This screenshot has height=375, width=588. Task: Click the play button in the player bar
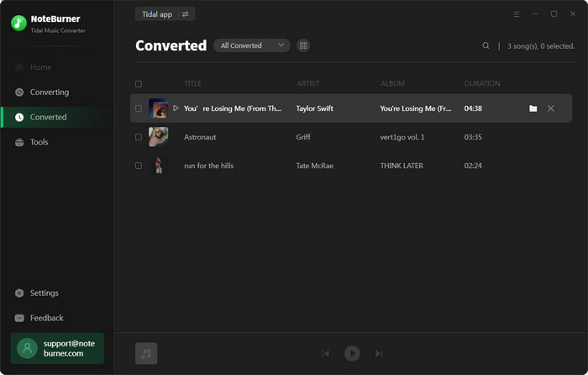point(352,353)
